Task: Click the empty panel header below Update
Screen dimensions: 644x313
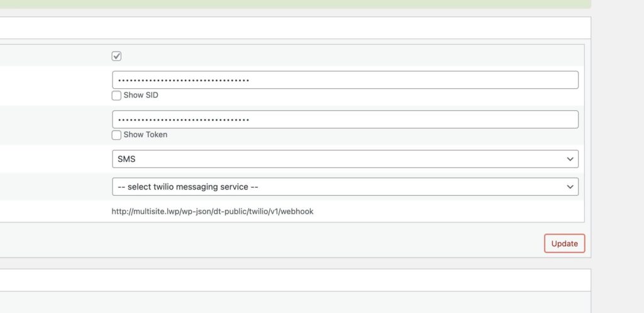Action: (x=294, y=280)
